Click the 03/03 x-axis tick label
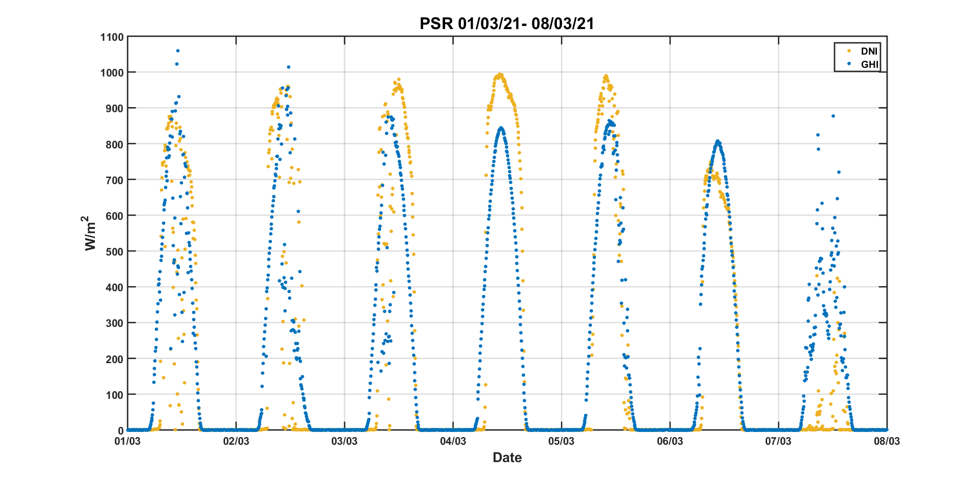The height and width of the screenshot is (483, 980). coord(345,441)
